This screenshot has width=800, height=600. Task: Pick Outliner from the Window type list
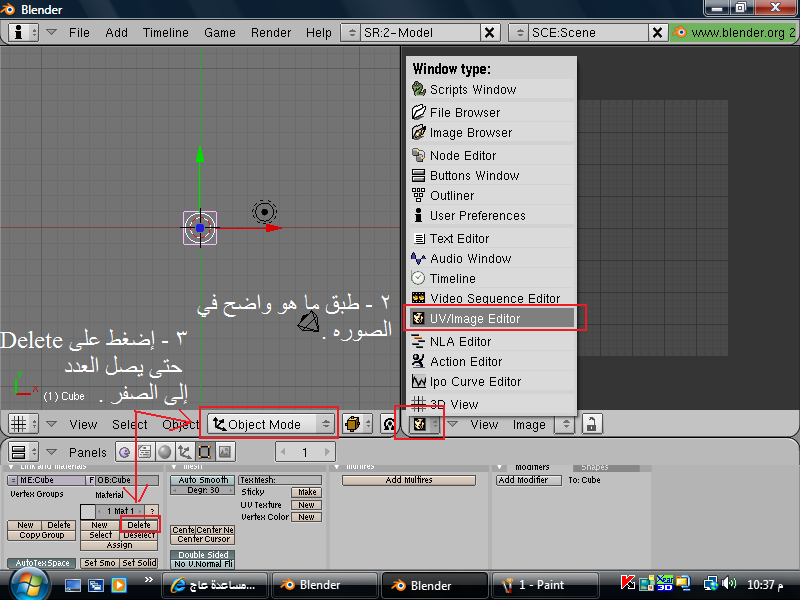click(x=492, y=195)
